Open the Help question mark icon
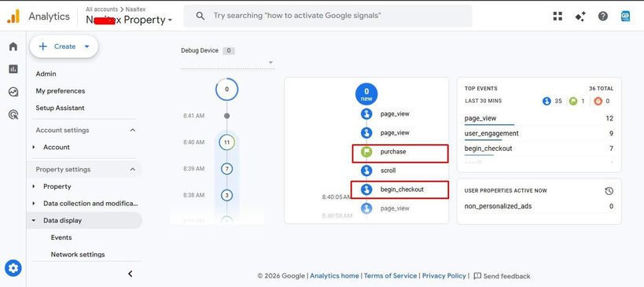The image size is (644, 287). coord(602,16)
